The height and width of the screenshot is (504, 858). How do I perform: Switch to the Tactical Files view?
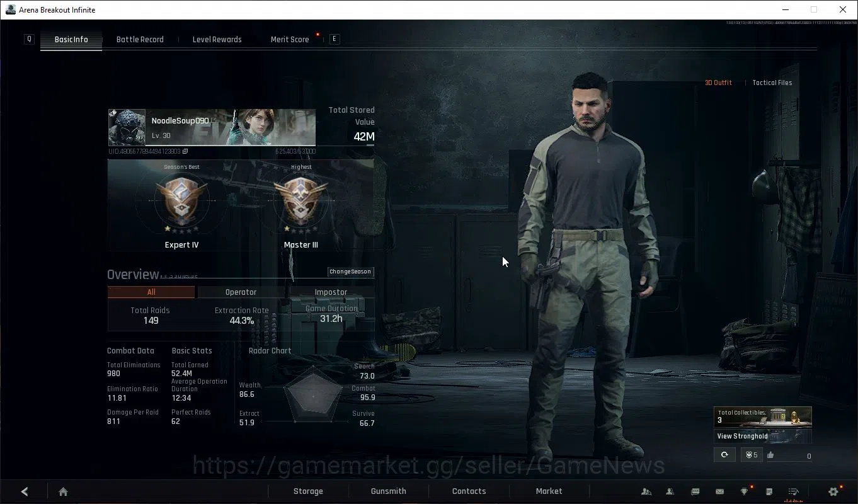[772, 83]
